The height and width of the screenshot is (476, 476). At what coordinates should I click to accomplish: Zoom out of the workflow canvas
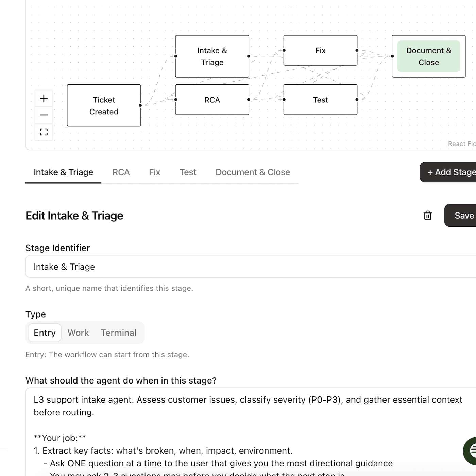(44, 115)
